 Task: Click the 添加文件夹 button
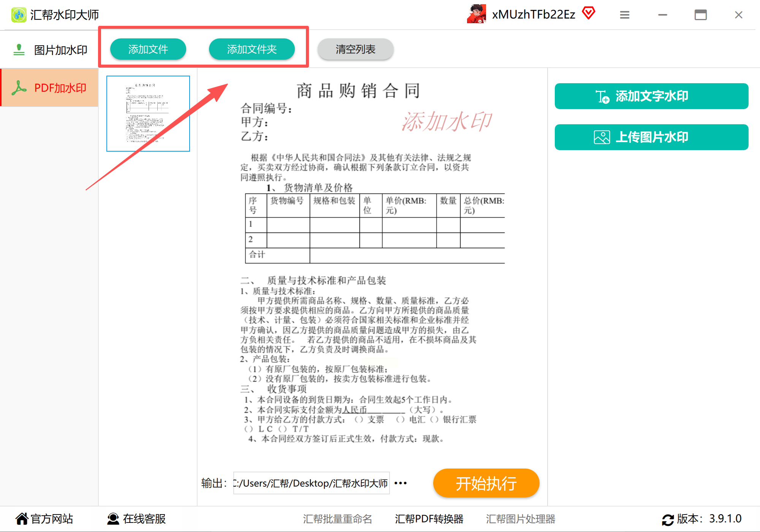point(252,49)
